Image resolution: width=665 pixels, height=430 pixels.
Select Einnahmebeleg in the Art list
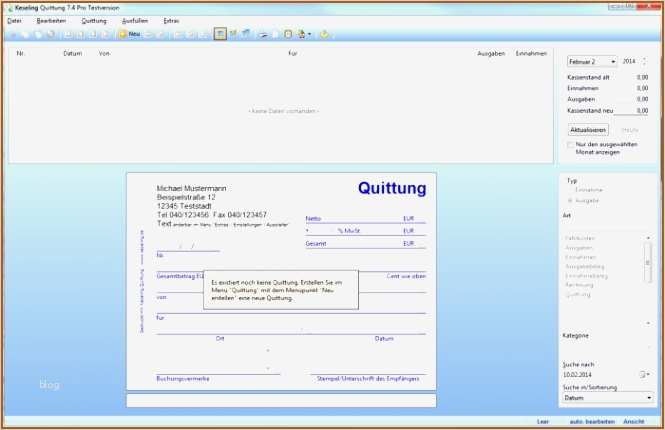coord(587,276)
